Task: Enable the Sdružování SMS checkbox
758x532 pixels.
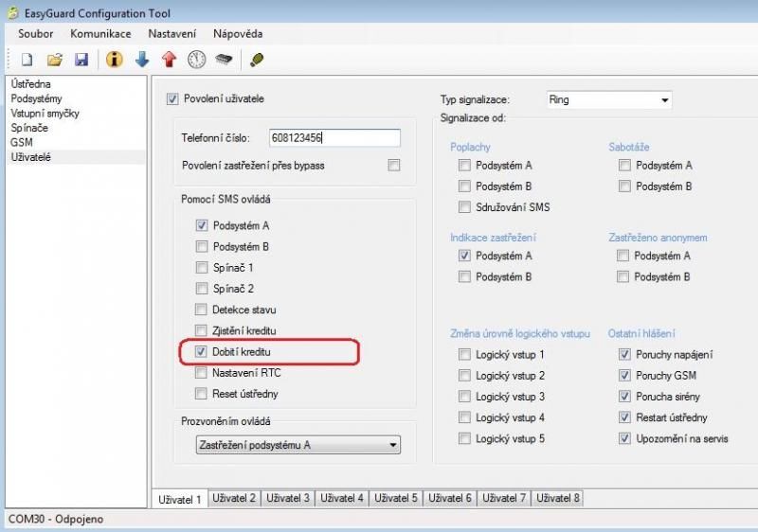Action: tap(464, 207)
